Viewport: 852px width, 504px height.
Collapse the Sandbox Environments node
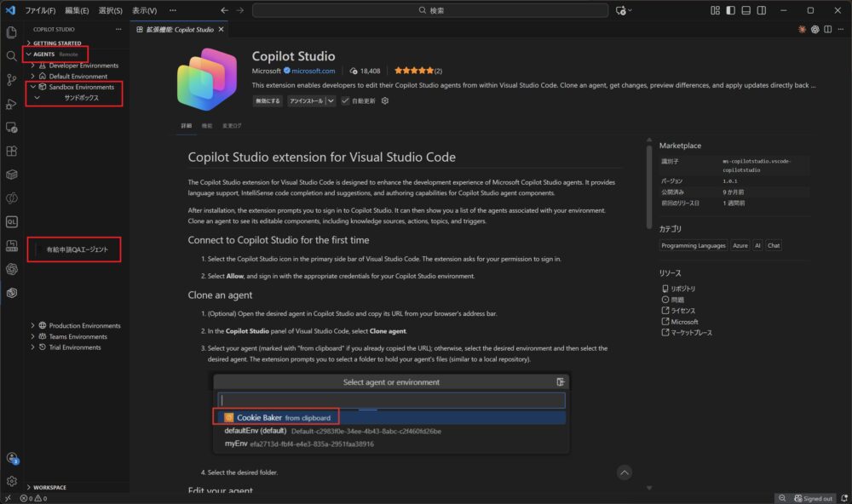click(x=32, y=87)
